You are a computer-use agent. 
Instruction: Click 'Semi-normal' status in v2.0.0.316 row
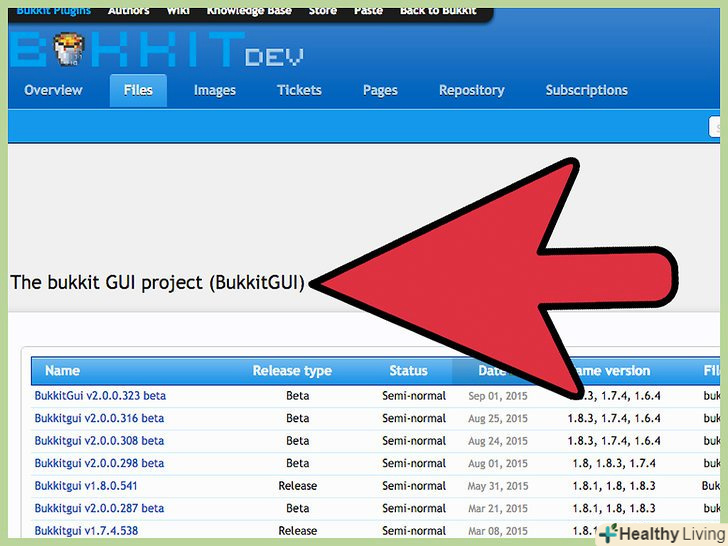[414, 418]
